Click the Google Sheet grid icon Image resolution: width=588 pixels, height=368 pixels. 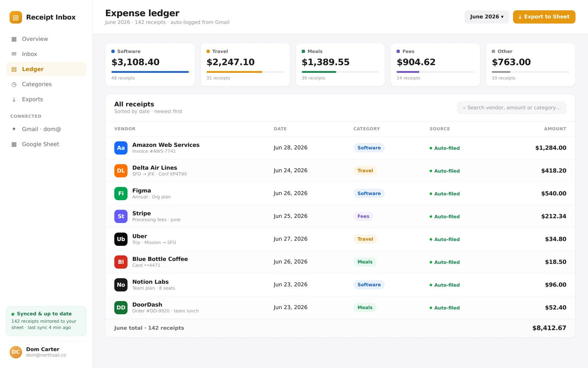[14, 144]
